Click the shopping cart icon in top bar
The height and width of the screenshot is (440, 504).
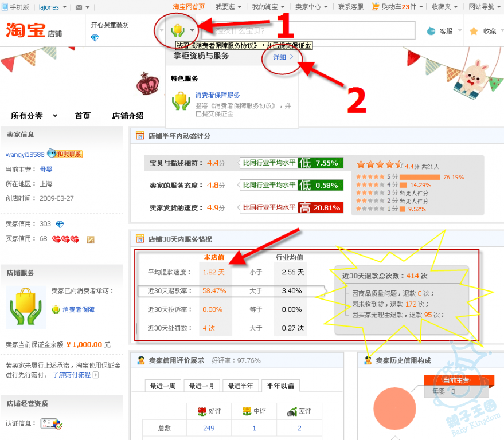point(376,7)
